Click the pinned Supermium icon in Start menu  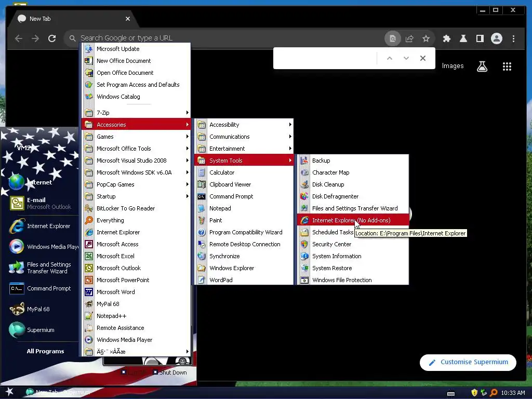[x=17, y=330]
